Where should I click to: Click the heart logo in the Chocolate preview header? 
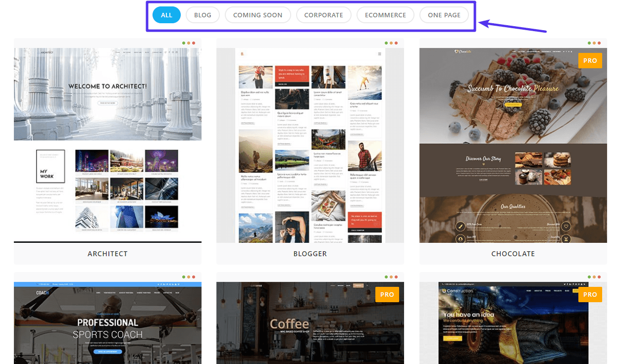coord(456,51)
